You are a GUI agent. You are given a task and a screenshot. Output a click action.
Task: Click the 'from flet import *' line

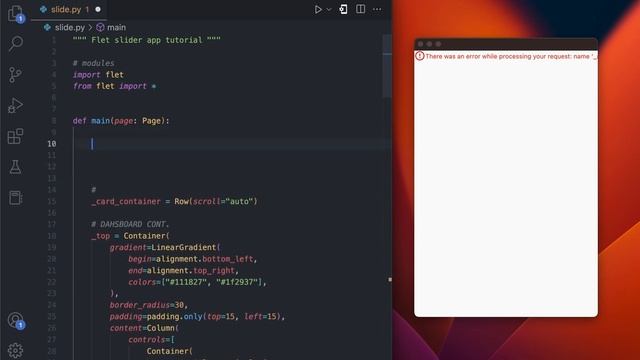[x=114, y=86]
